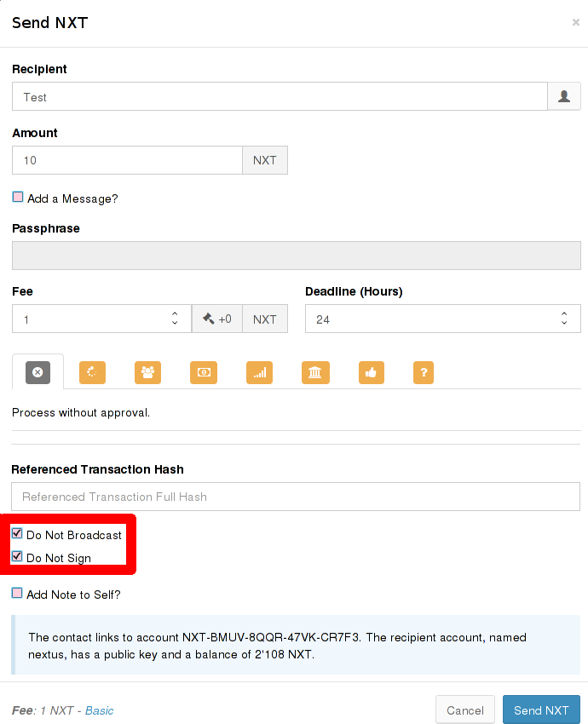The width and height of the screenshot is (588, 724).
Task: Open the group accounts approval tab
Action: pos(147,372)
